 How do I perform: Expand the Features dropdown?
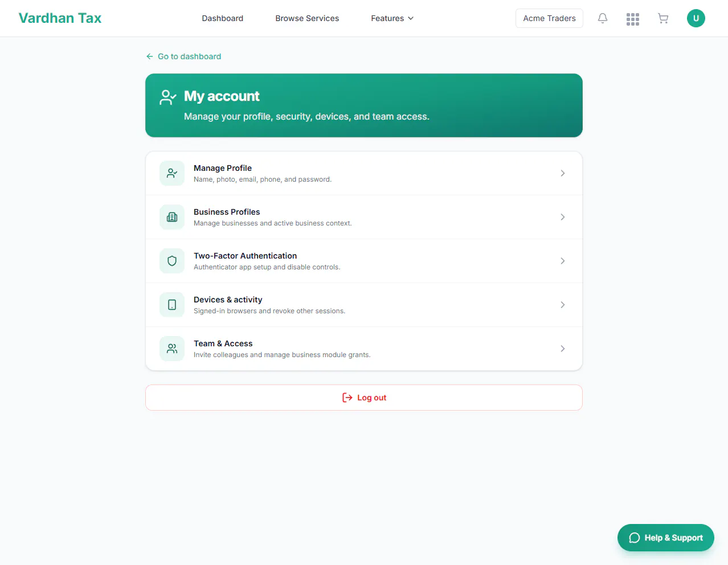pos(392,18)
